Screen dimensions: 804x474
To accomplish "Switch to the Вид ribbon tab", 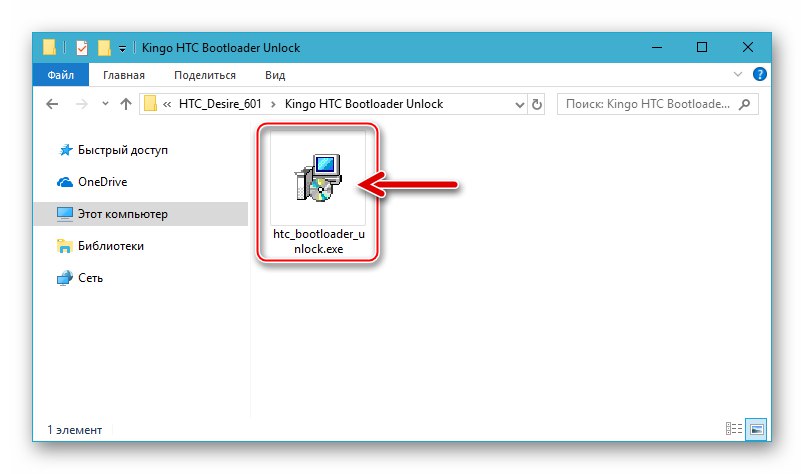I will tap(275, 75).
